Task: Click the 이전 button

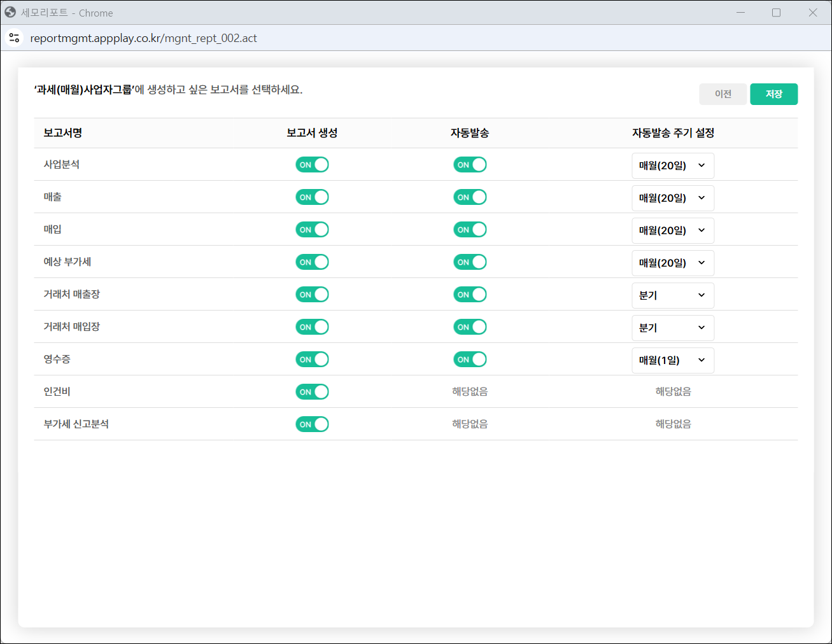Action: coord(723,94)
